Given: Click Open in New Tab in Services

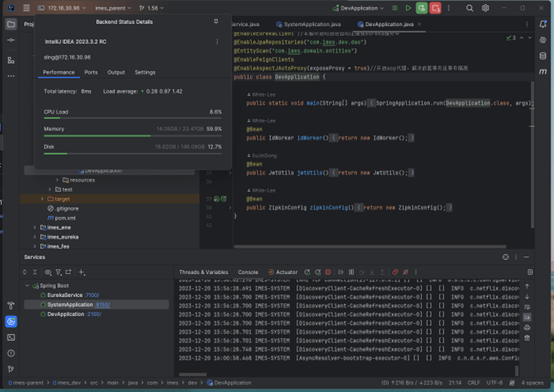Looking at the screenshot, I should pyautogui.click(x=68, y=272).
